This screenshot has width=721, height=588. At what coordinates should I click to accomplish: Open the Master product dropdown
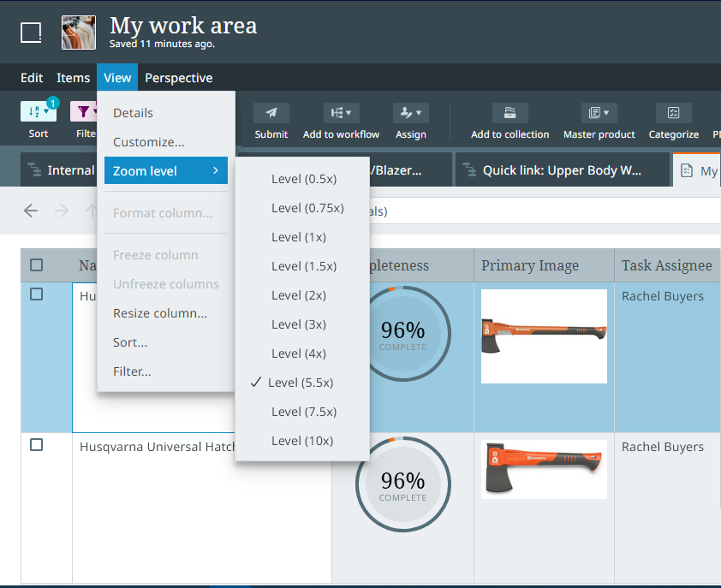[599, 113]
